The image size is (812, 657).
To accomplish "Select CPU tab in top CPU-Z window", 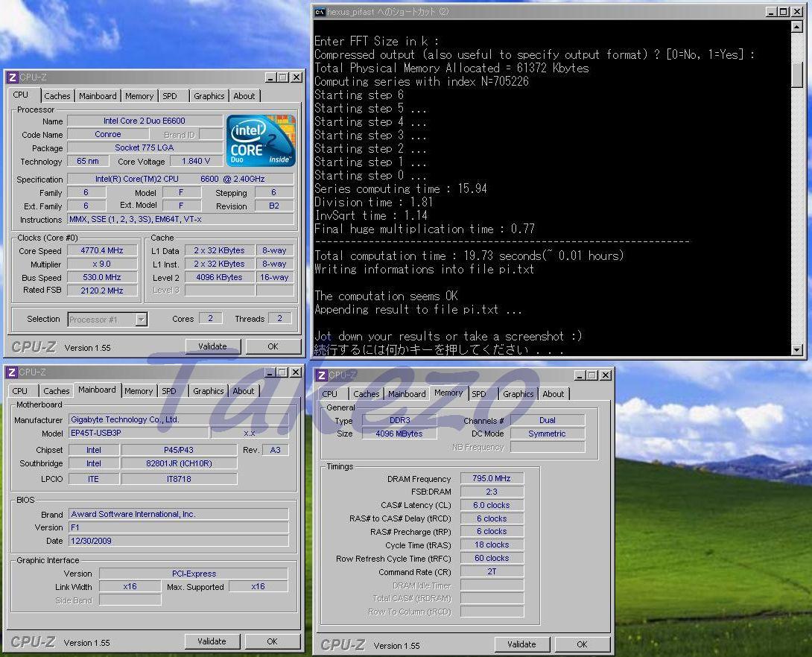I will [22, 95].
